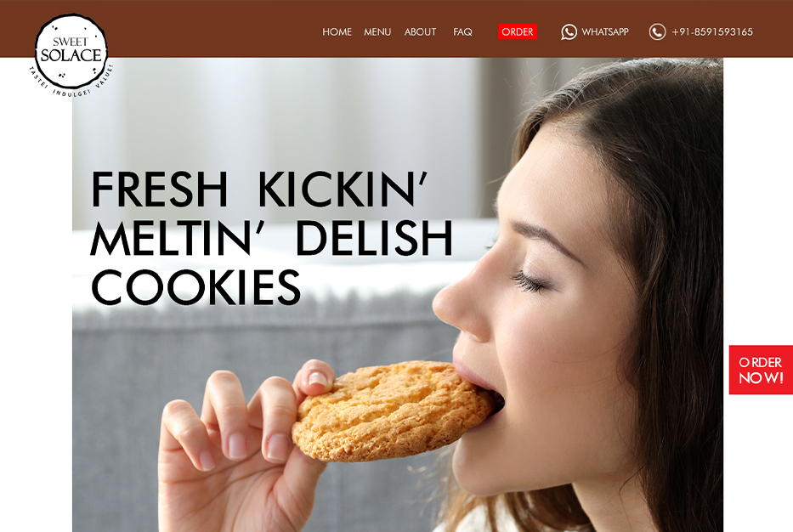Click the COOKIES headline word
This screenshot has width=793, height=532.
[x=195, y=286]
